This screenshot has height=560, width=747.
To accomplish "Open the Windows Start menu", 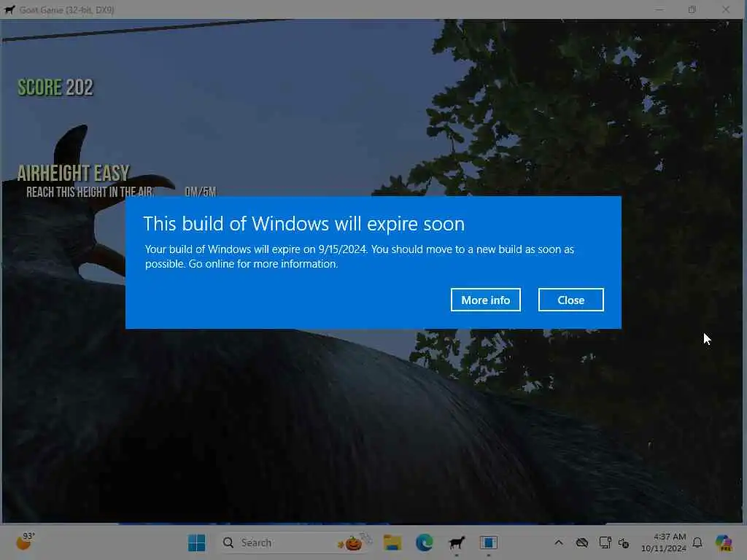I will coord(196,542).
